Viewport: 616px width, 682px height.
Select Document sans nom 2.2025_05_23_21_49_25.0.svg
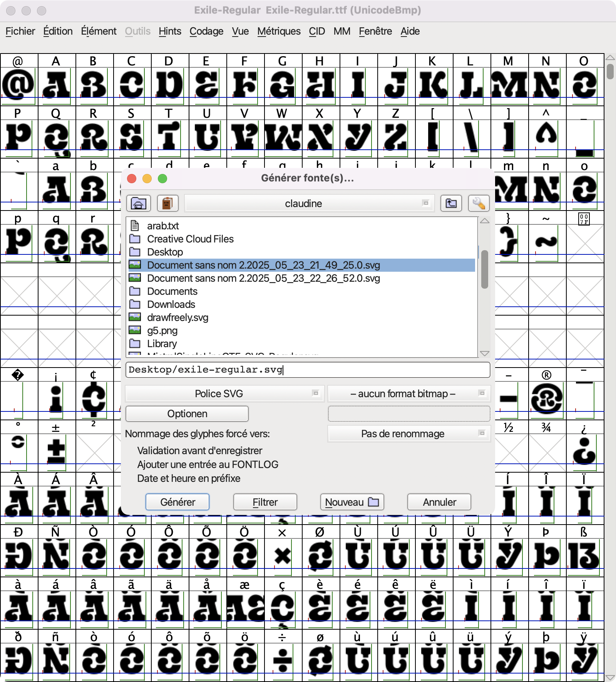click(301, 265)
